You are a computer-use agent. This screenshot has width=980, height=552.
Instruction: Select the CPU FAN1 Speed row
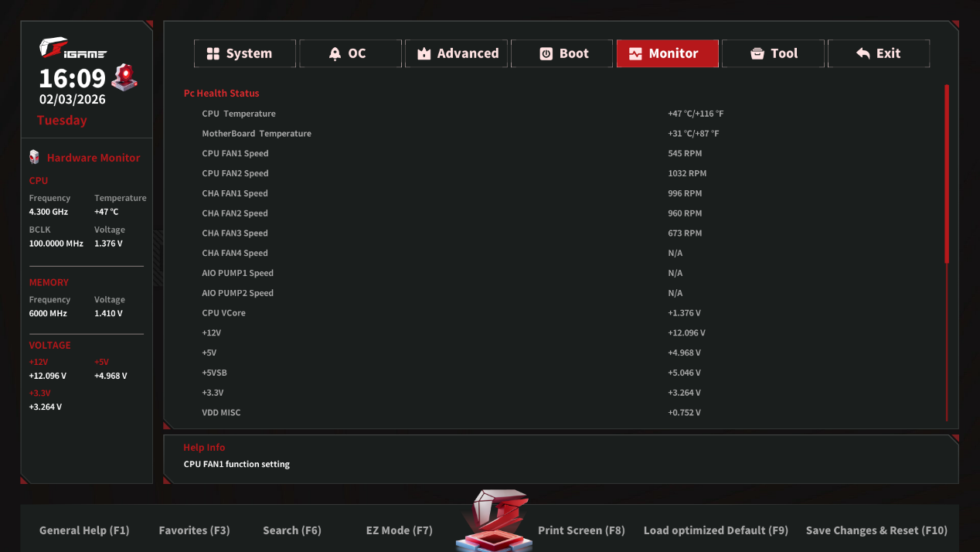(x=236, y=153)
